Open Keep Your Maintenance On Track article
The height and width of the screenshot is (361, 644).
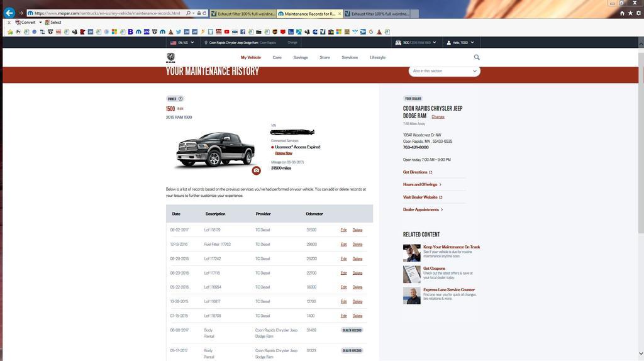pos(452,247)
